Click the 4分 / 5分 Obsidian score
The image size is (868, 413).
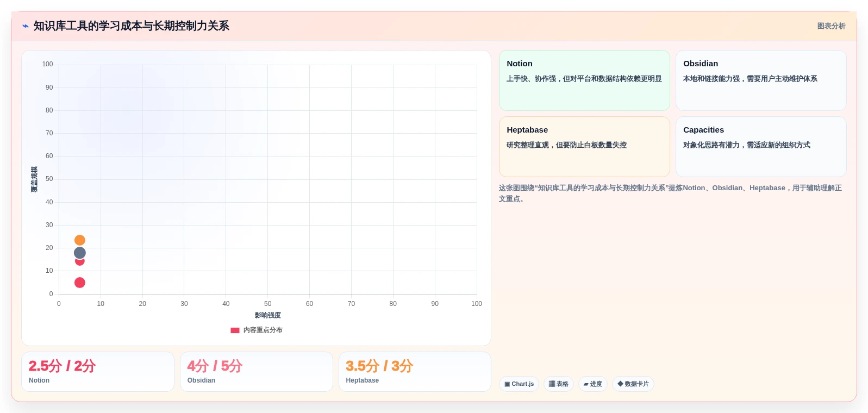point(215,366)
